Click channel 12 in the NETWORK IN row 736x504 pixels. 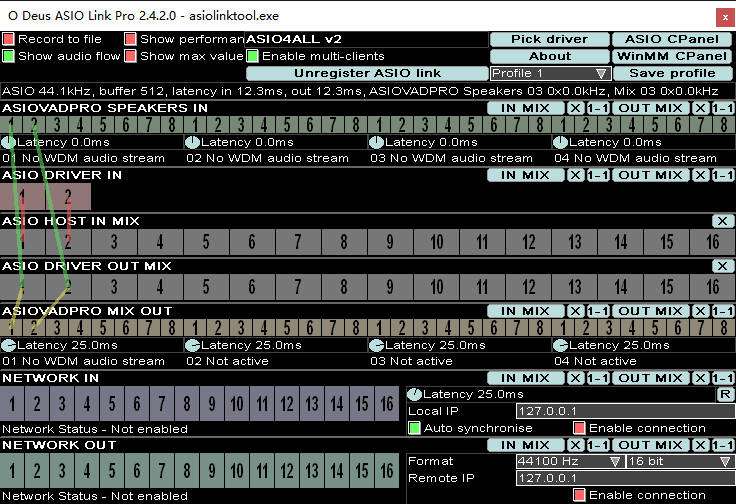[x=287, y=405]
